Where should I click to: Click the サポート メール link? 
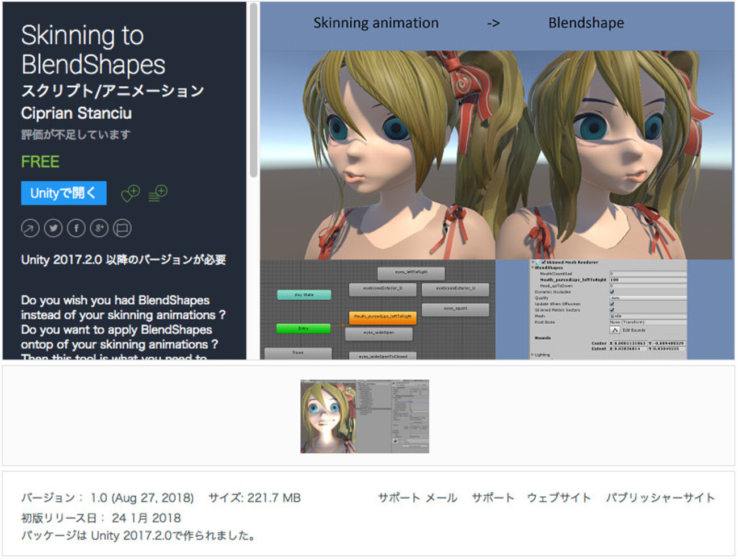click(418, 498)
